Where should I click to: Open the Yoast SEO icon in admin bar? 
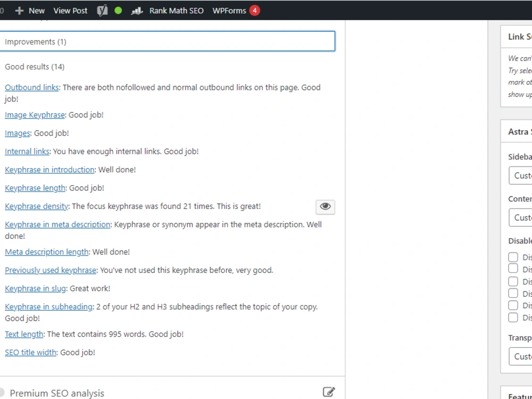102,11
